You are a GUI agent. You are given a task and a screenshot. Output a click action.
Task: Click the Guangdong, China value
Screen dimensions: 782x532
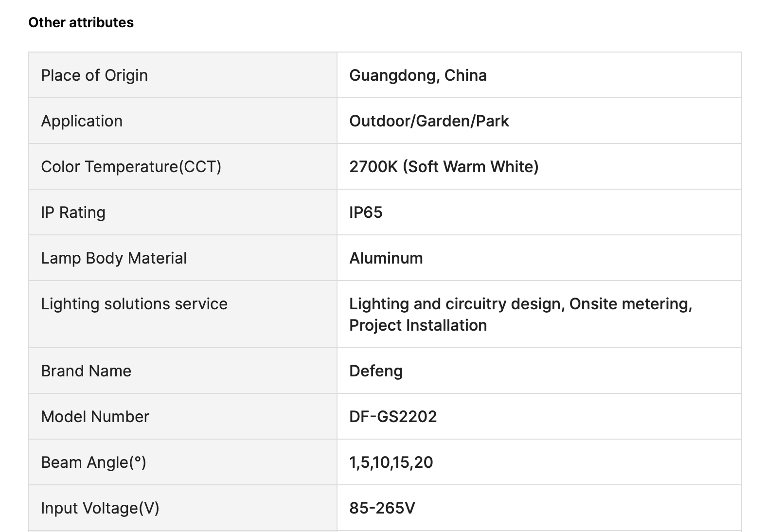(418, 75)
